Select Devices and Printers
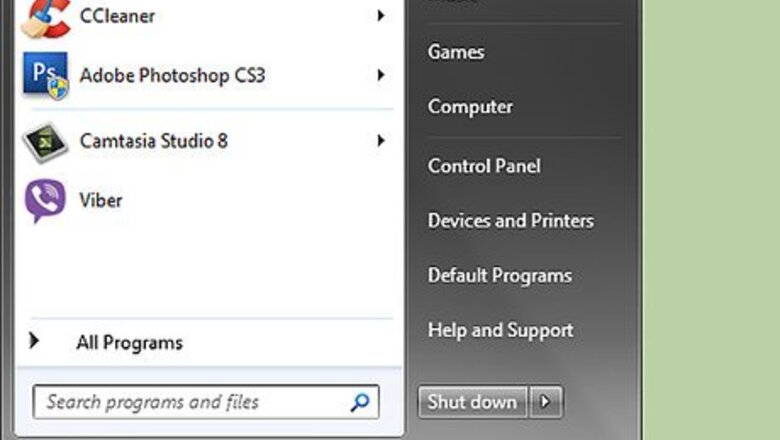Image resolution: width=780 pixels, height=440 pixels. [510, 221]
